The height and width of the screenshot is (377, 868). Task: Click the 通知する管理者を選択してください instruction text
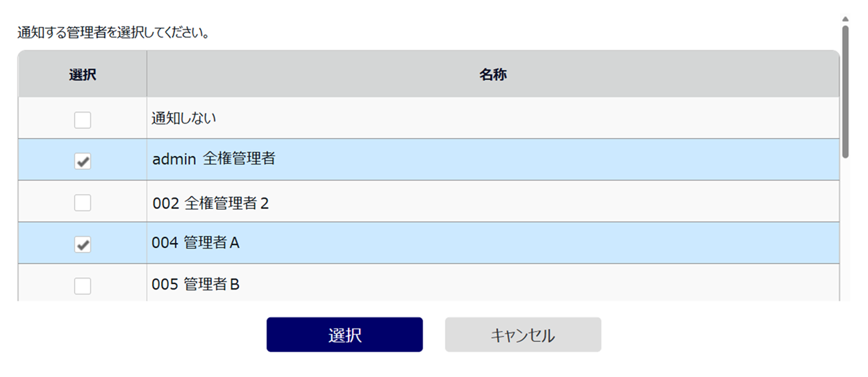click(114, 33)
